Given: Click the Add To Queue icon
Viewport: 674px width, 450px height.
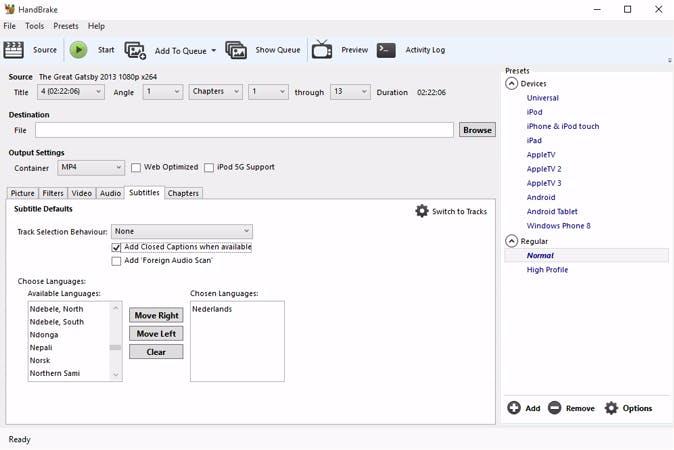Looking at the screenshot, I should [x=135, y=50].
